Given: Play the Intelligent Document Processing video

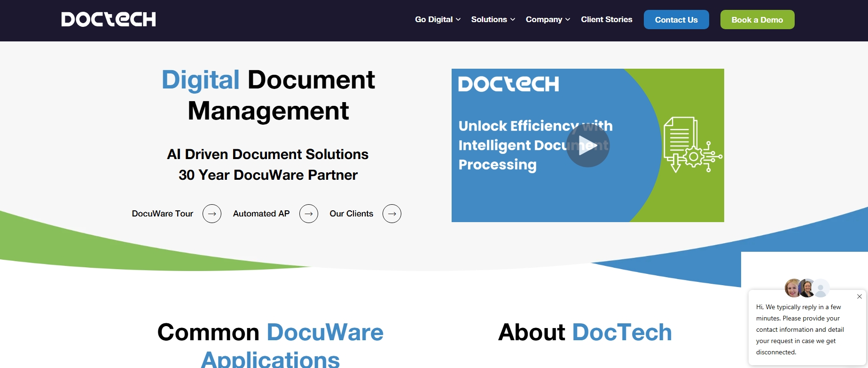Looking at the screenshot, I should [587, 145].
